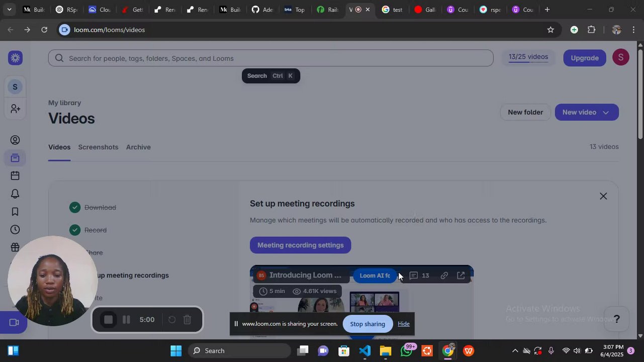Open the Introducing Loom video thumbnail
The width and height of the screenshot is (644, 362).
coord(361,302)
